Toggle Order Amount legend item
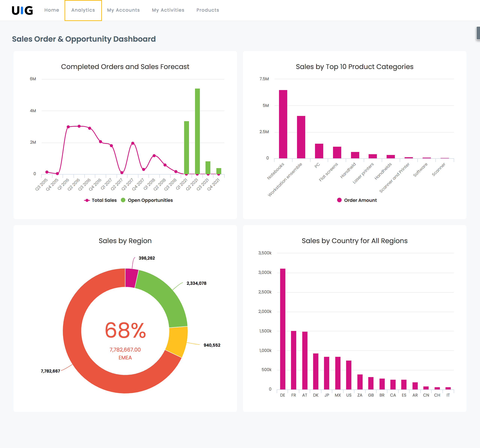This screenshot has height=448, width=480. point(357,200)
